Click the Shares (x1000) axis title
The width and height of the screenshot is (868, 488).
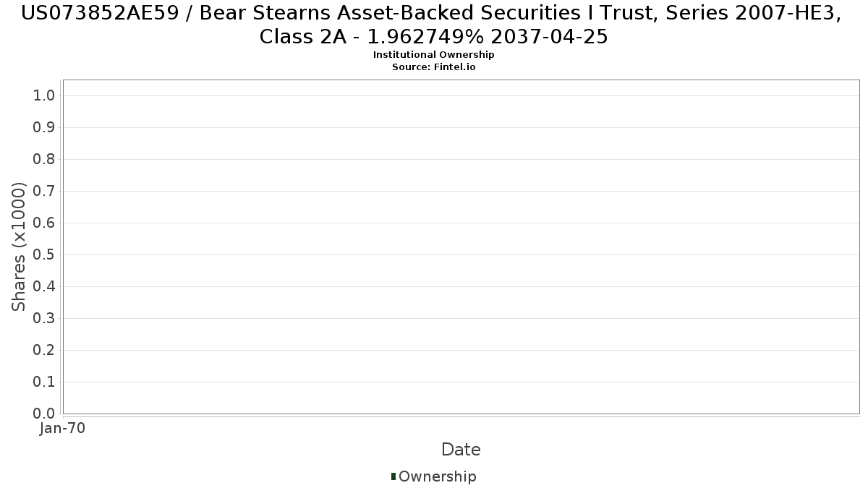19,247
